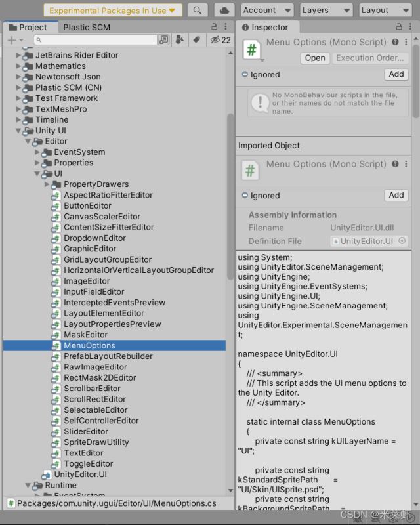The height and width of the screenshot is (525, 420).
Task: Click the top Ignored status icon
Action: [x=245, y=74]
